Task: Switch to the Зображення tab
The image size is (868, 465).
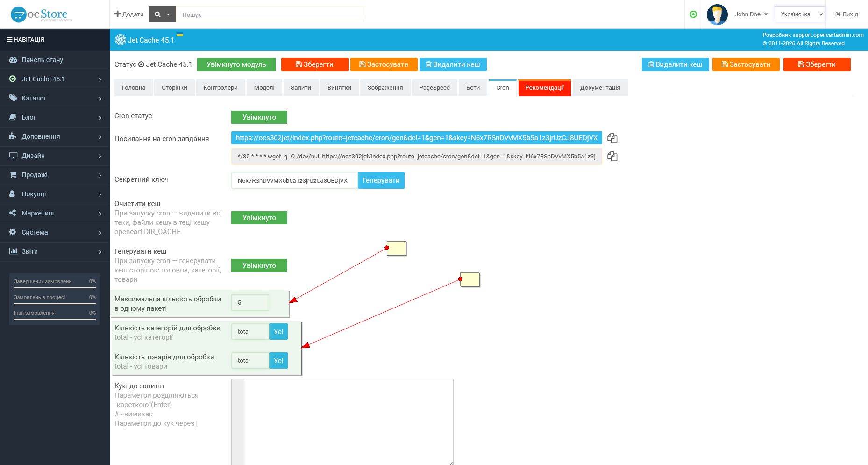Action: tap(385, 88)
